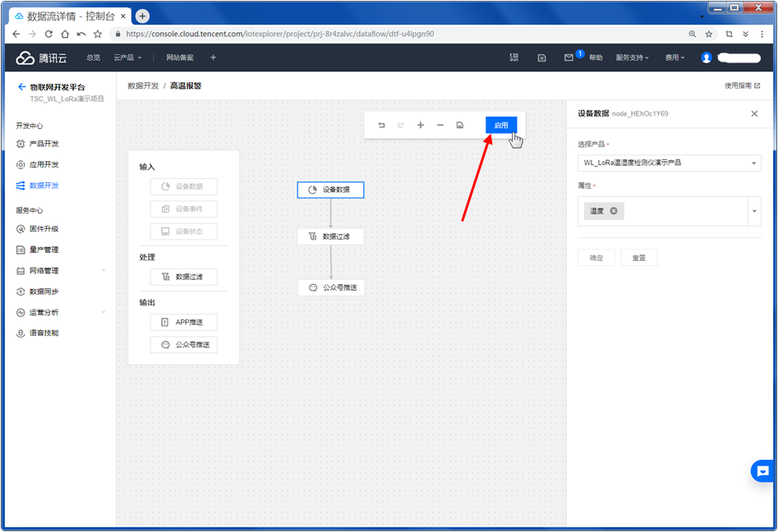This screenshot has height=532, width=778.
Task: Click the Cloud Shell icon in top bar
Action: pos(514,57)
